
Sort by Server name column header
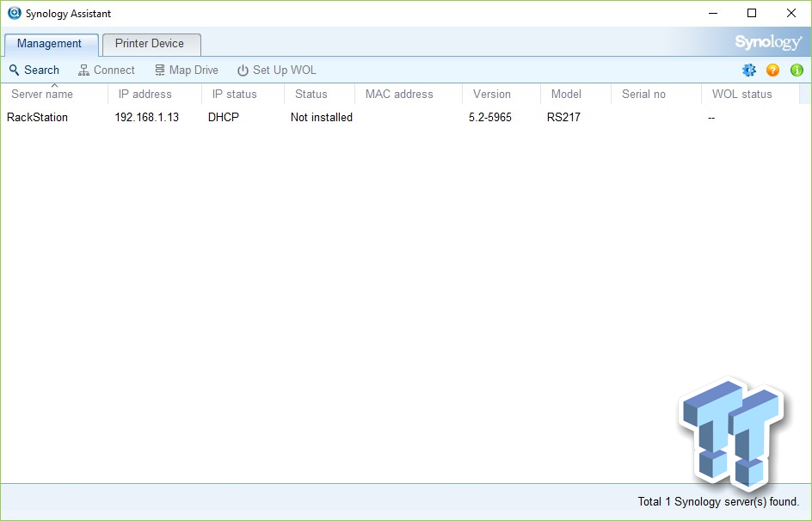pos(54,95)
